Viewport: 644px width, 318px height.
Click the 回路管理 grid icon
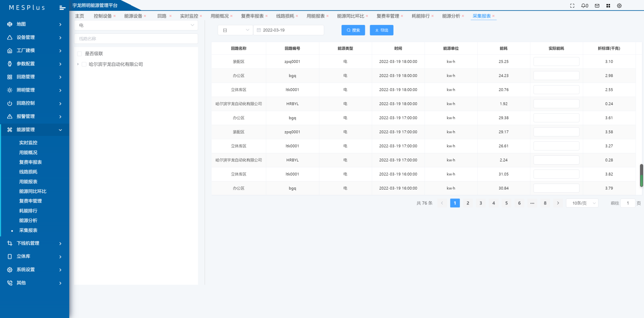coord(10,77)
